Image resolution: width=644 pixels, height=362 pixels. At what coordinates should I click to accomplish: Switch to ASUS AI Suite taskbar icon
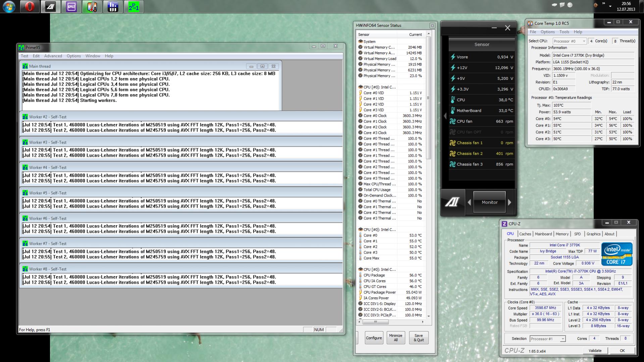coord(50,7)
